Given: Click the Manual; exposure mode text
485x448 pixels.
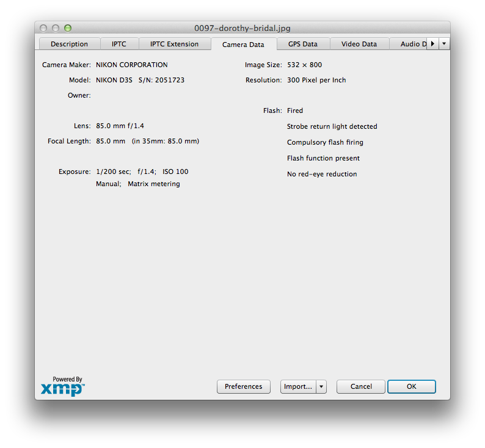Looking at the screenshot, I should tap(109, 184).
